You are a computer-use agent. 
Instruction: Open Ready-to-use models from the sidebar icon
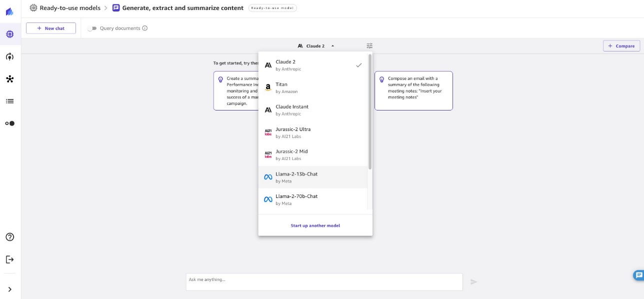point(10,34)
